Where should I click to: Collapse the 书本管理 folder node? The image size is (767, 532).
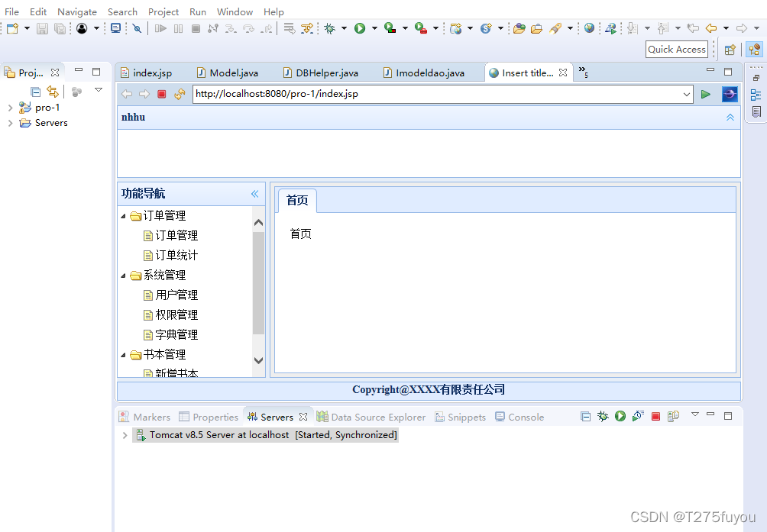point(123,355)
